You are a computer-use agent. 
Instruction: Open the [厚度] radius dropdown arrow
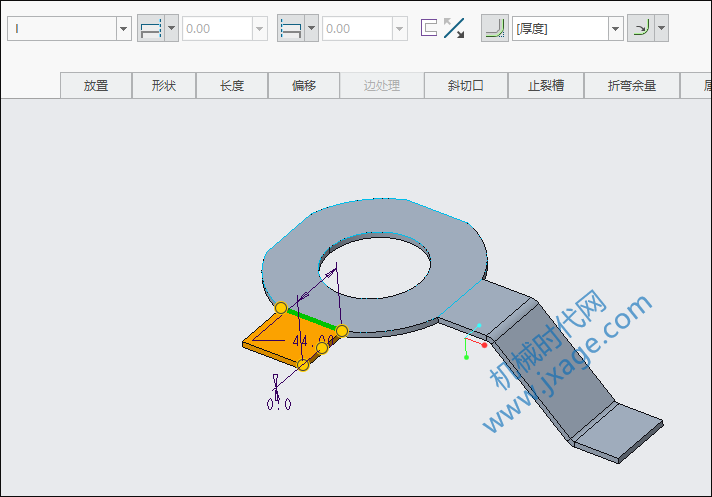point(615,29)
